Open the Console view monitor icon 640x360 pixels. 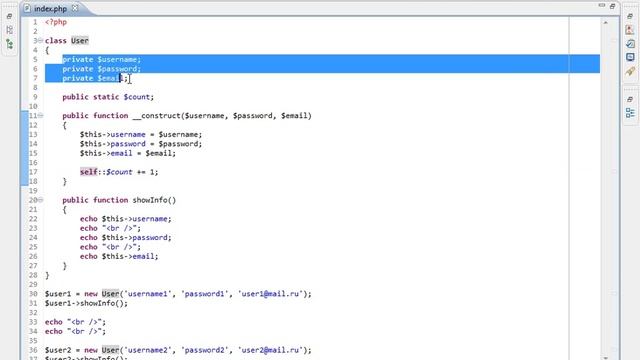(x=630, y=57)
